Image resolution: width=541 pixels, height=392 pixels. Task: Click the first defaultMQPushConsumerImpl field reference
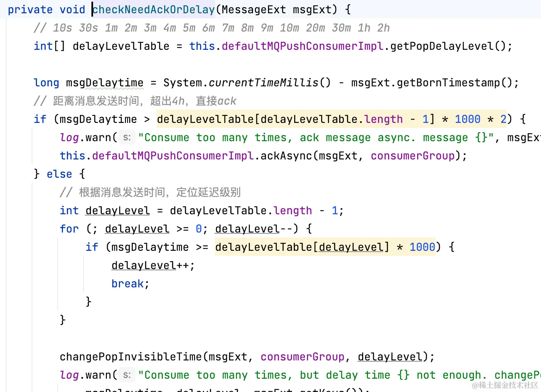302,46
